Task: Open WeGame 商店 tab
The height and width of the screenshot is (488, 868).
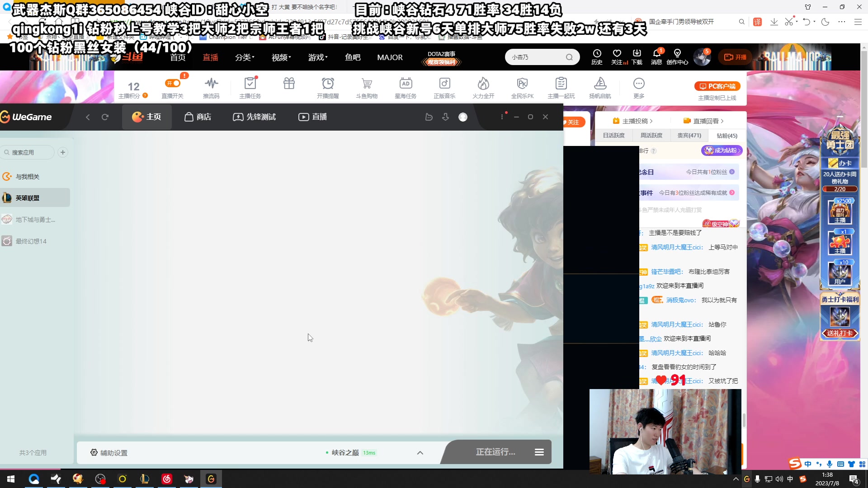Action: tap(198, 117)
